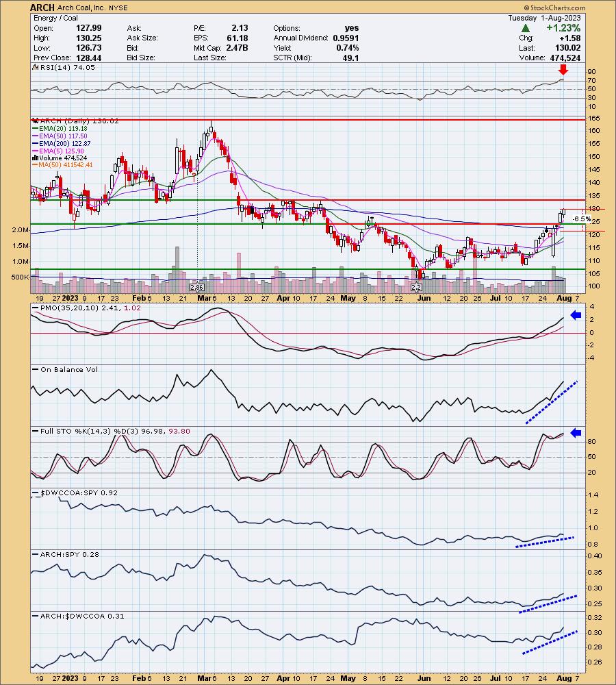616x685 pixels.
Task: Click the PMO(35,20,10) indicator label
Action: (86, 308)
